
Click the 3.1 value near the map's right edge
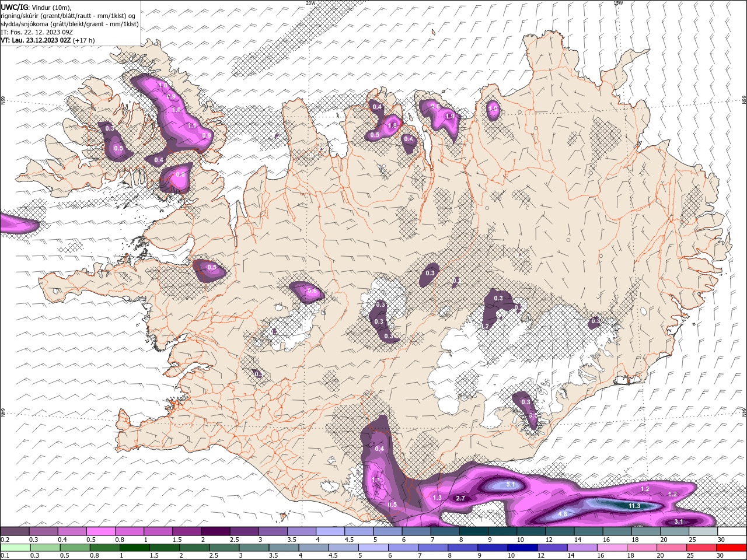(x=679, y=521)
